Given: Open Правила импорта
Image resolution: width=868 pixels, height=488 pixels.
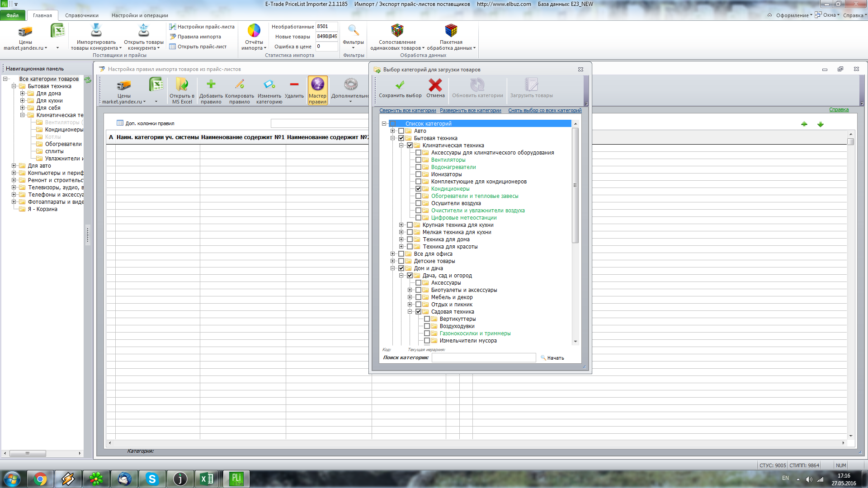Looking at the screenshot, I should click(195, 37).
